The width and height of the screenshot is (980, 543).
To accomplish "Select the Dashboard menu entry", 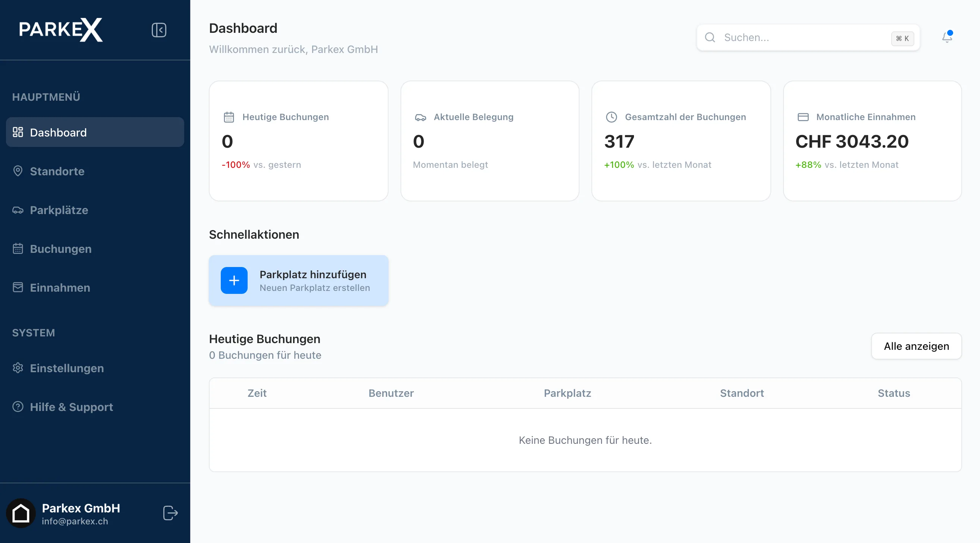I will [58, 132].
